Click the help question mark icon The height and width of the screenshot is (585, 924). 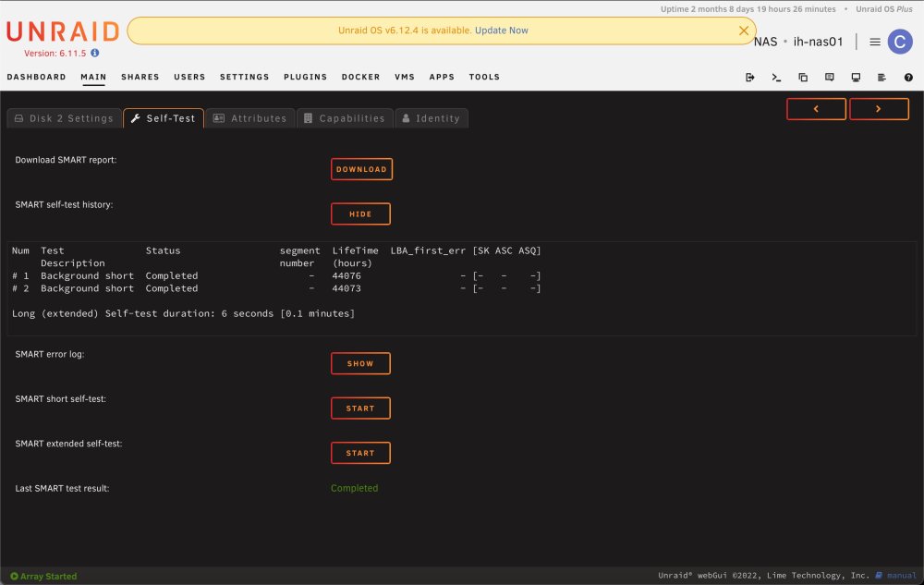908,78
